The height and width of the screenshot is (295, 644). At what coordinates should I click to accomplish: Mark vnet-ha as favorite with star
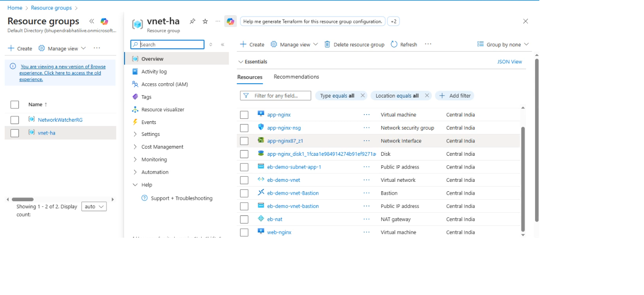pyautogui.click(x=205, y=21)
